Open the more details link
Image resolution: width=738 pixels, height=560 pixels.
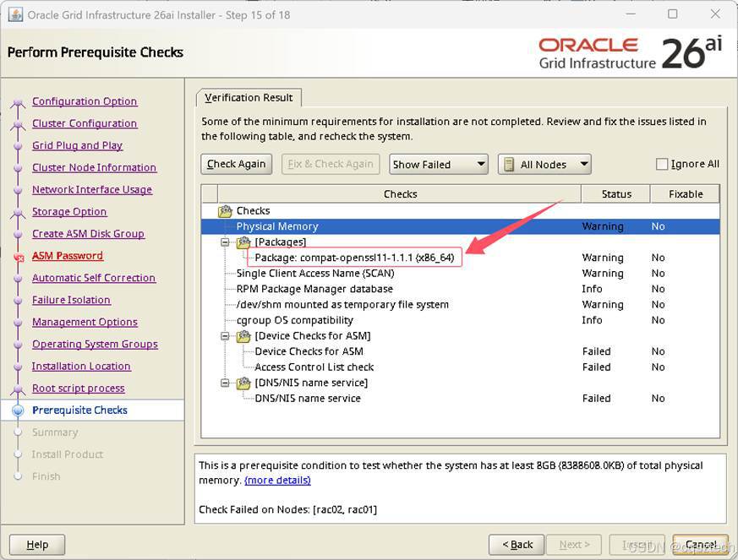point(277,480)
